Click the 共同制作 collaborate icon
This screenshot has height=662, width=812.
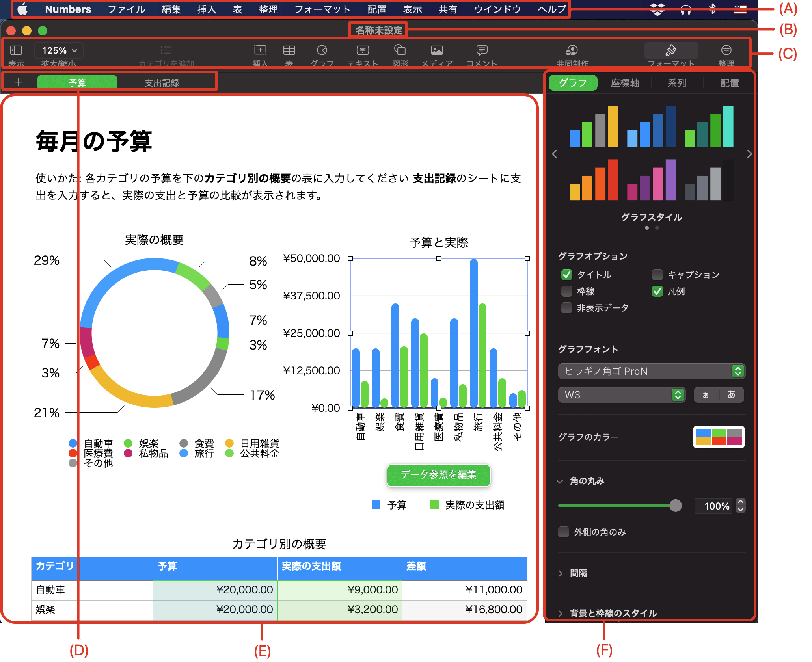pyautogui.click(x=572, y=50)
